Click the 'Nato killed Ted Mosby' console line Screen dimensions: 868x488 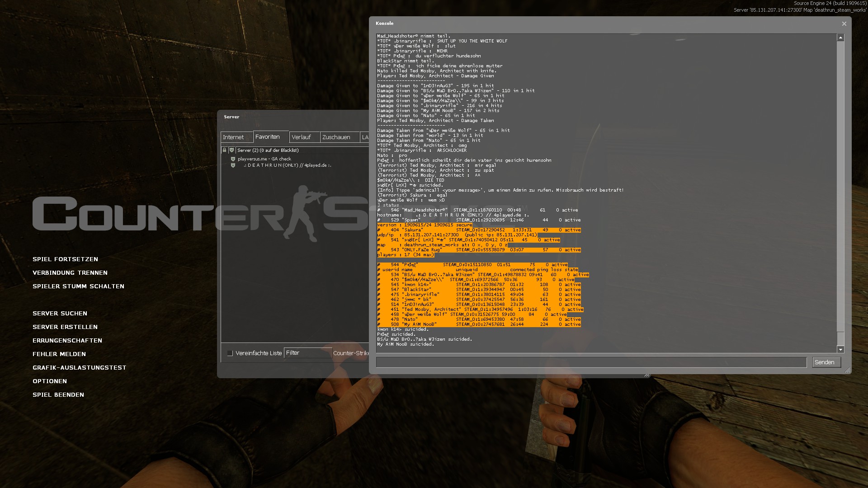(x=437, y=71)
